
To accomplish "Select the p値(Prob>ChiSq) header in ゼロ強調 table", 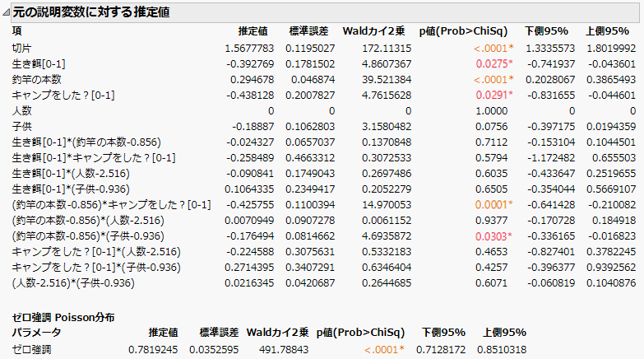I will pyautogui.click(x=360, y=332).
